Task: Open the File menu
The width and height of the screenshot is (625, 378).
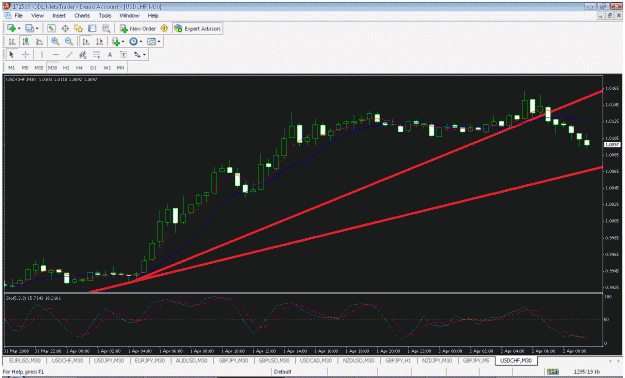Action: pos(18,16)
